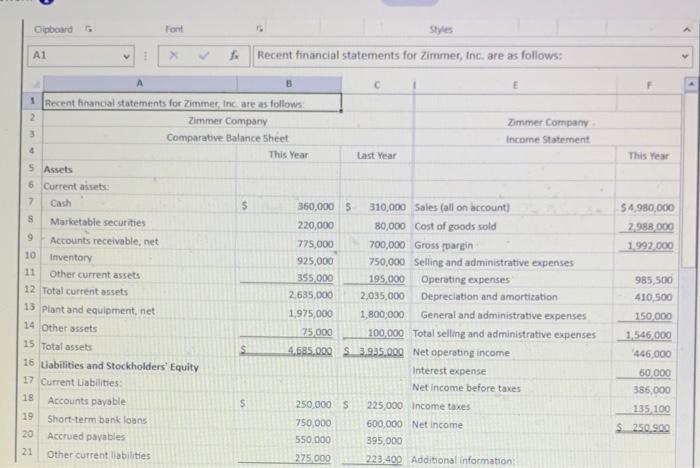Click the Current assets label cell
This screenshot has height=468, width=700.
tap(76, 187)
